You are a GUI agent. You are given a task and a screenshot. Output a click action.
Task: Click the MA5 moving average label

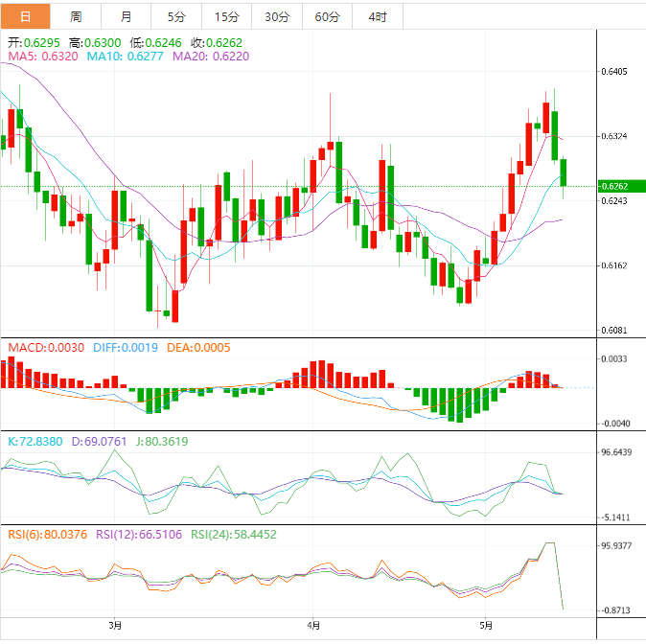point(40,57)
